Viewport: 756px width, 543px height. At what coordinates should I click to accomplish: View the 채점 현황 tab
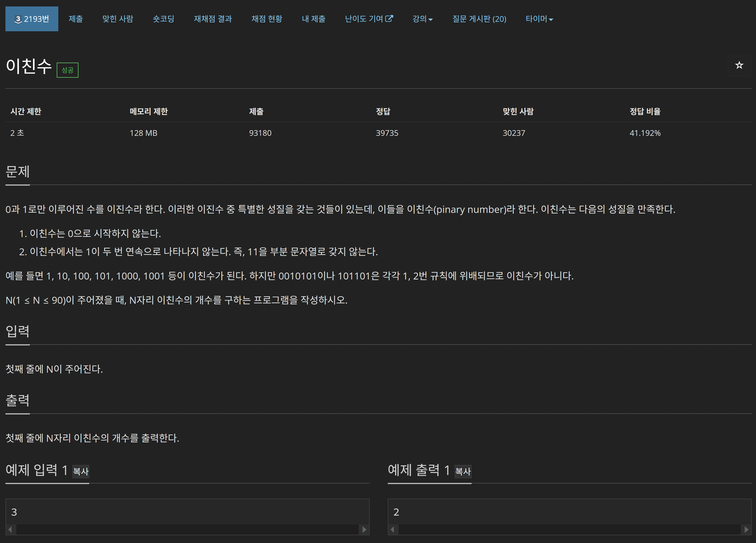tap(267, 19)
